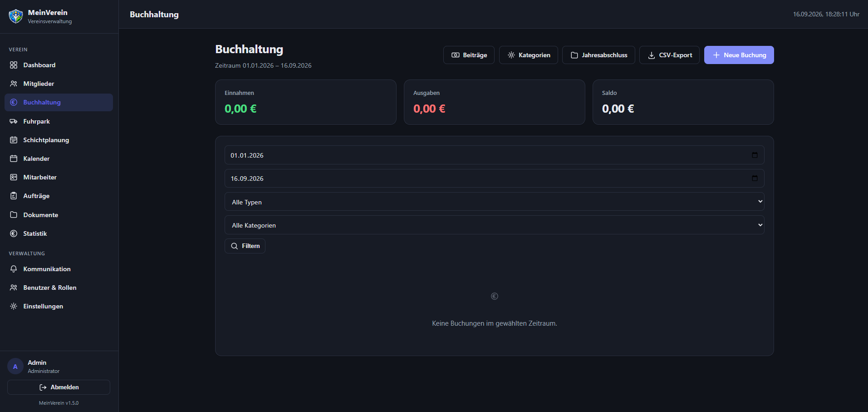
Task: Click the Statistik euro icon
Action: pyautogui.click(x=14, y=233)
